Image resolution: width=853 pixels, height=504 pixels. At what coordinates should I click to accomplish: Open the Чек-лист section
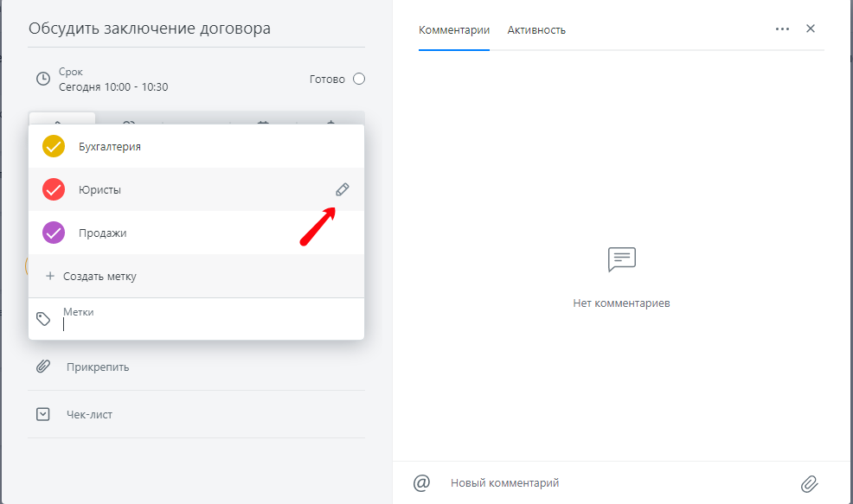(x=89, y=414)
